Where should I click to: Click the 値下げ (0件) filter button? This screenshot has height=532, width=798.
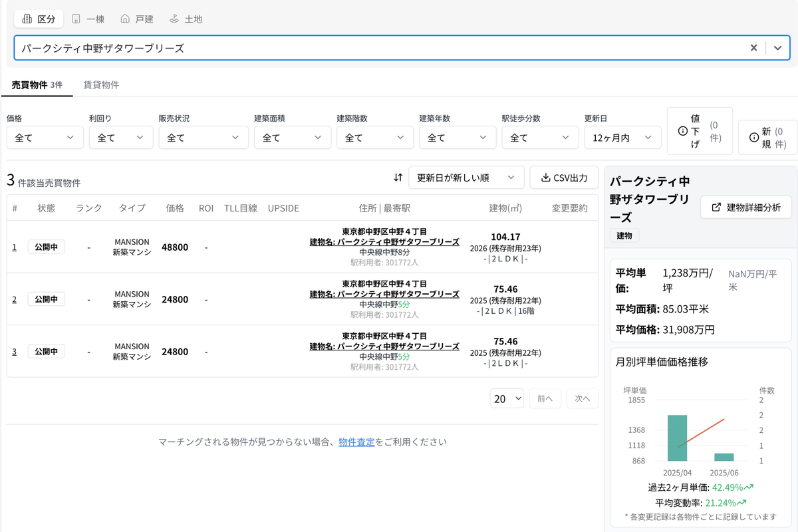[700, 131]
